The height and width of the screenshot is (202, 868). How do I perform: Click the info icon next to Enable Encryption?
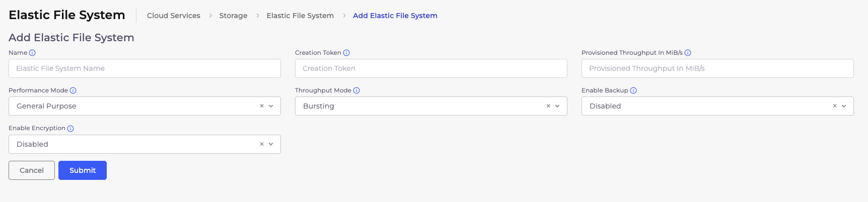coord(70,129)
